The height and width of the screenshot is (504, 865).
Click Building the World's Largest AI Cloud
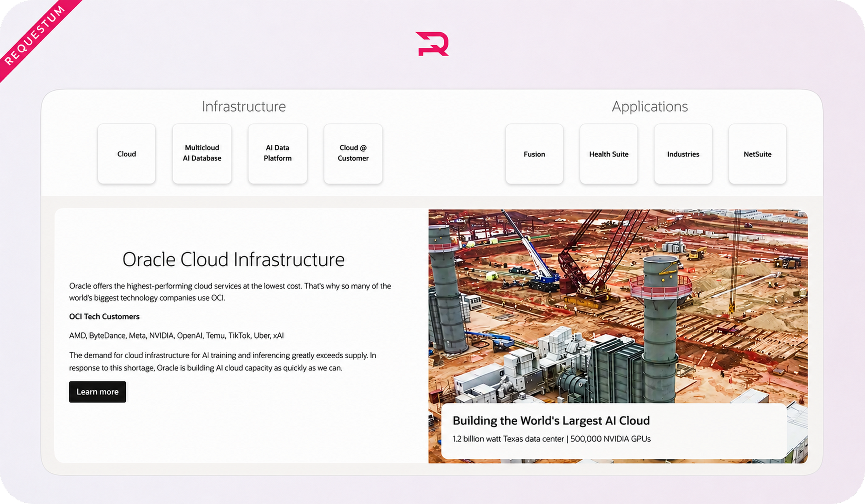[551, 421]
